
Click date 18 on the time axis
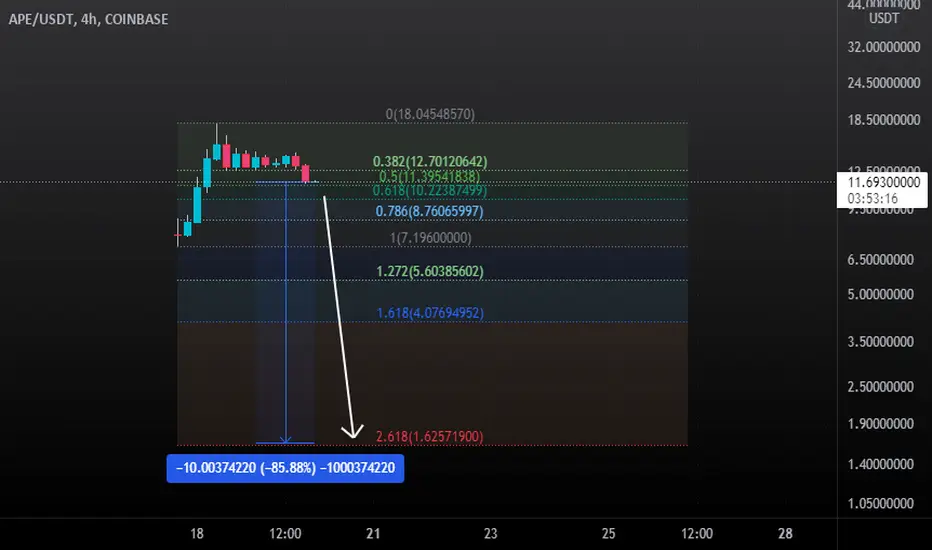(197, 533)
